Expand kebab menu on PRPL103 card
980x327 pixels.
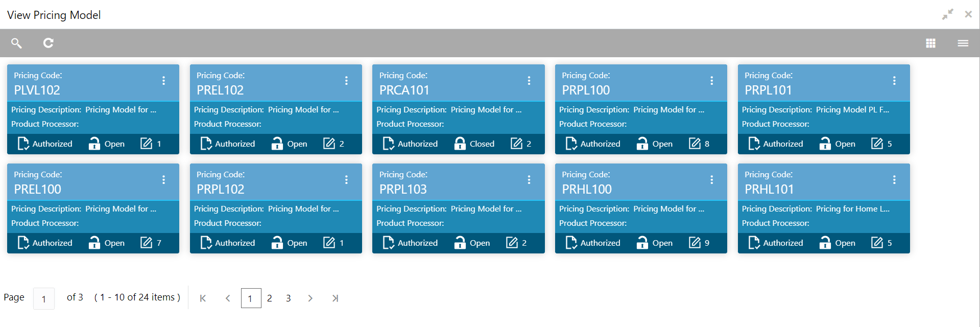[x=529, y=180]
